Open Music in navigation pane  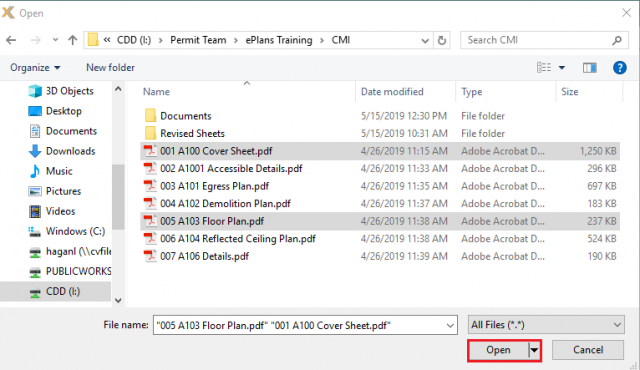click(51, 171)
